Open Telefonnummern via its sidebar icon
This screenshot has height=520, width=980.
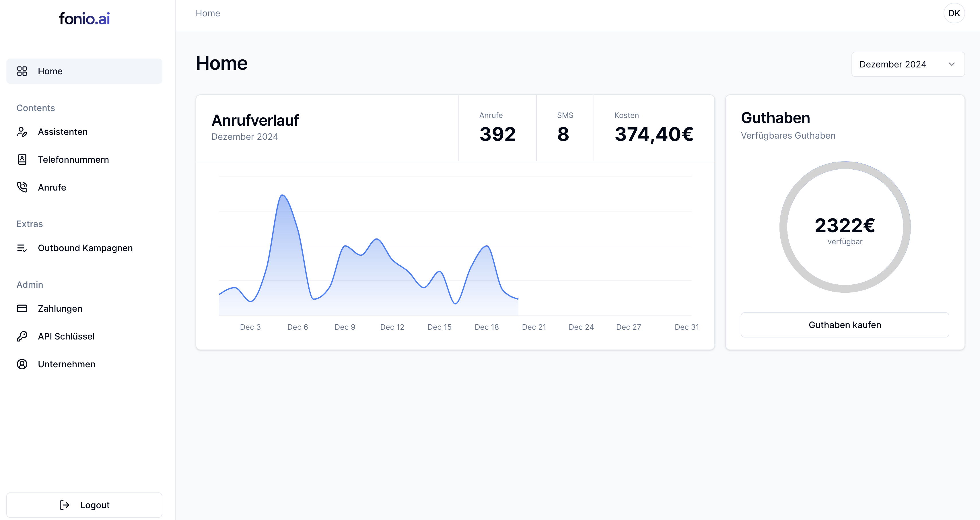pos(22,160)
